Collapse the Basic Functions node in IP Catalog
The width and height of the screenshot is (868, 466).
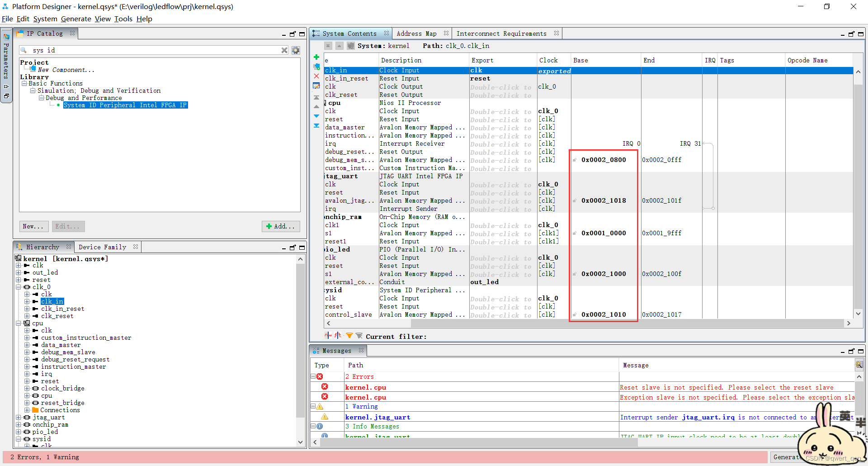tap(24, 83)
